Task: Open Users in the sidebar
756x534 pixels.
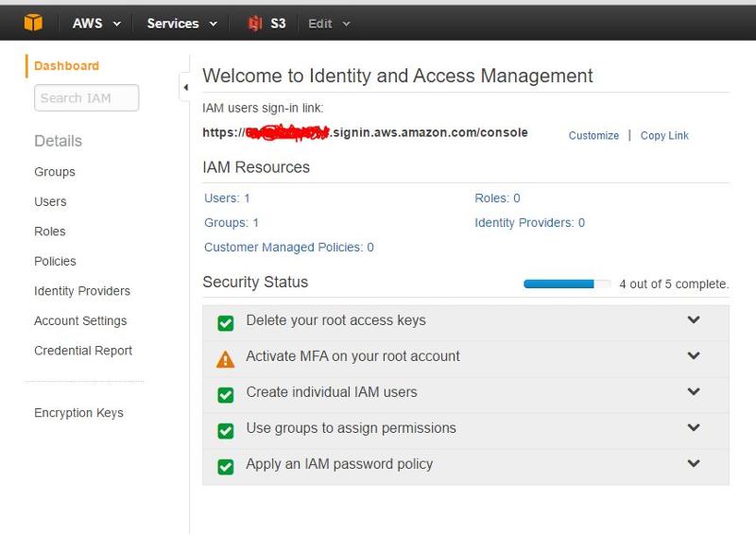Action: (x=50, y=201)
